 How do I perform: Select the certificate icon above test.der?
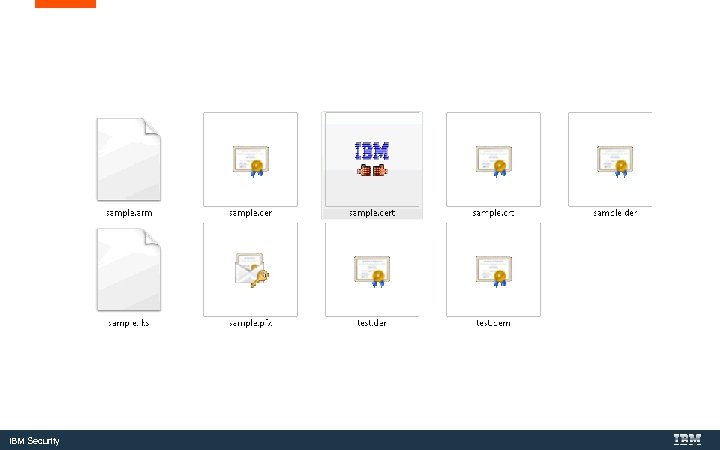click(372, 271)
